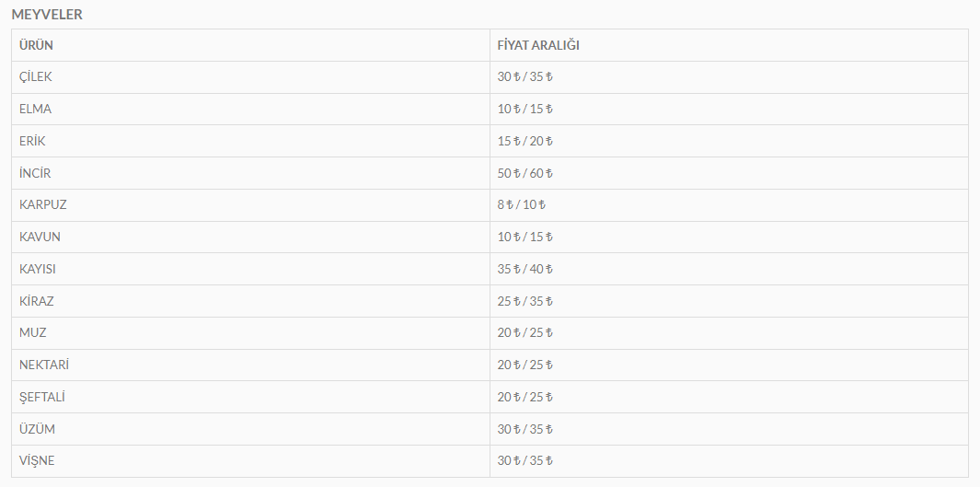Click the NEKTARİ product name
Image resolution: width=980 pixels, height=487 pixels.
[44, 365]
